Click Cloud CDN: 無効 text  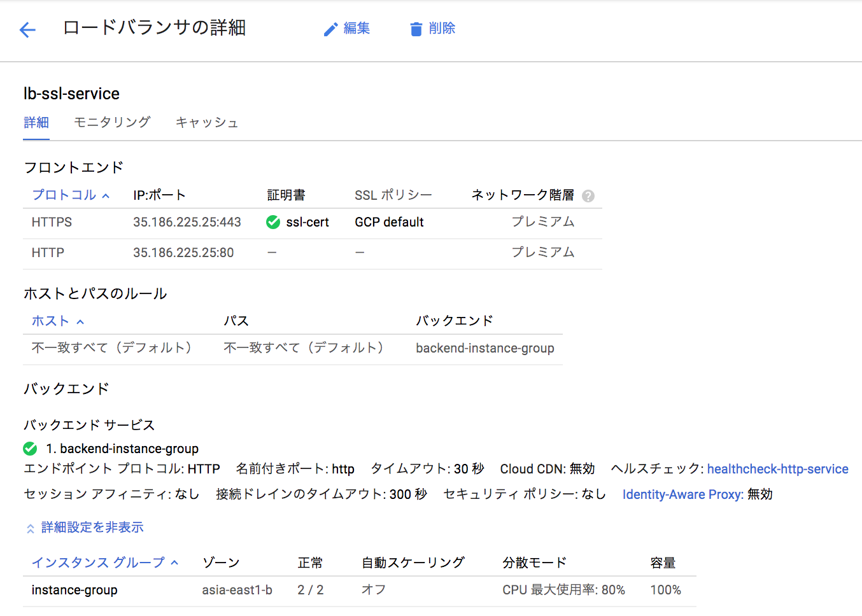tap(548, 469)
